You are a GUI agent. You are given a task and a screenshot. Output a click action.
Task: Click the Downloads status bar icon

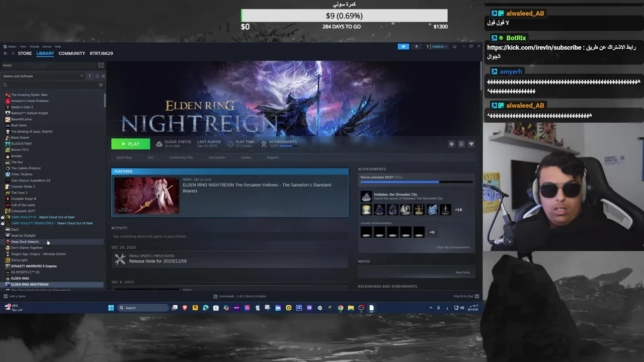215,296
